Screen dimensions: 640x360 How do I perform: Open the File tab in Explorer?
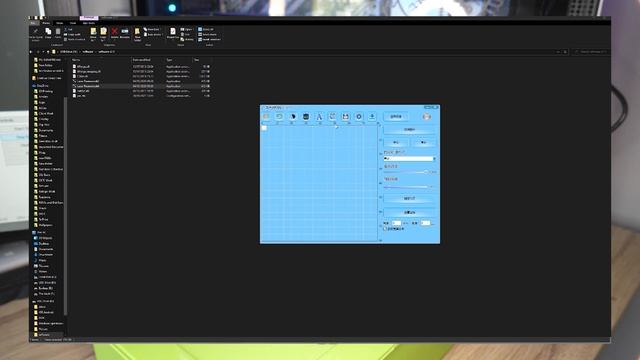pos(33,23)
